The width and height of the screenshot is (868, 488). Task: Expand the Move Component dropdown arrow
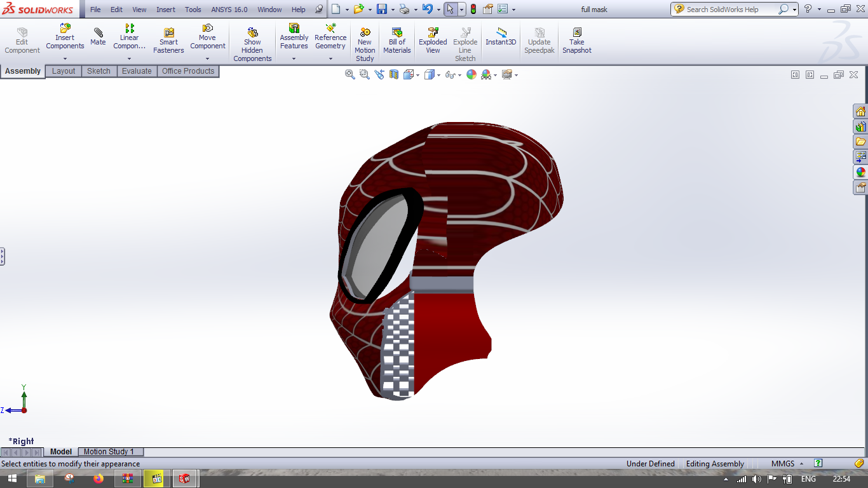(x=208, y=59)
